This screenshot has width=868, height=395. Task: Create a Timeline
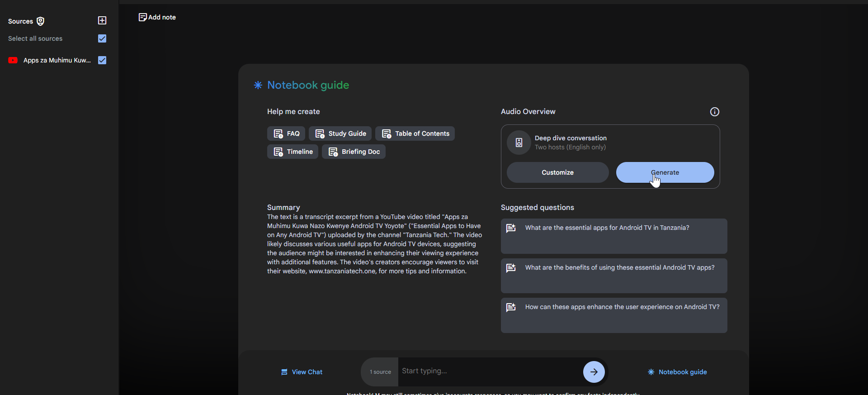pyautogui.click(x=292, y=152)
